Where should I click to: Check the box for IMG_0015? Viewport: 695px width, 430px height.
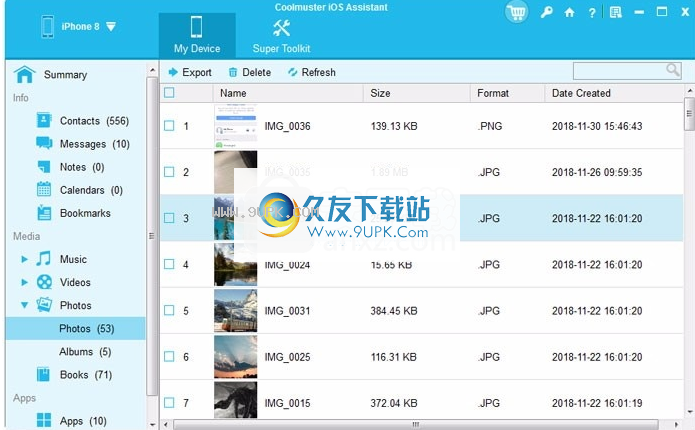169,403
